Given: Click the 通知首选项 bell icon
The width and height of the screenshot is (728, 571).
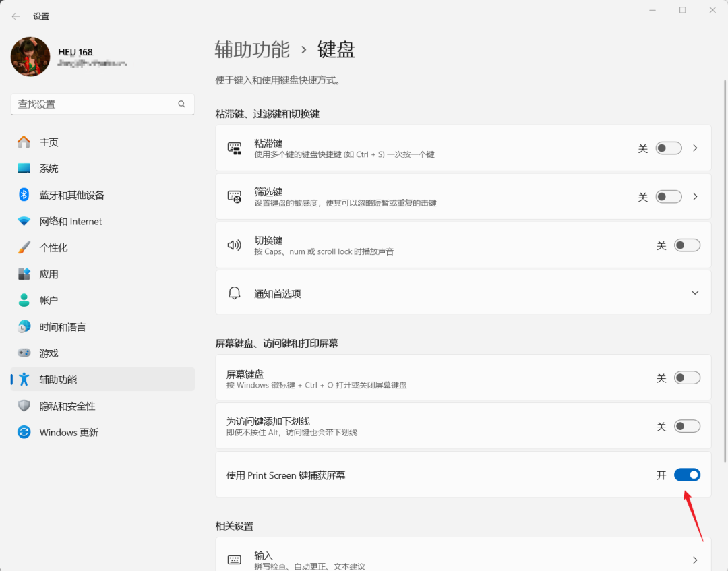Looking at the screenshot, I should click(233, 293).
